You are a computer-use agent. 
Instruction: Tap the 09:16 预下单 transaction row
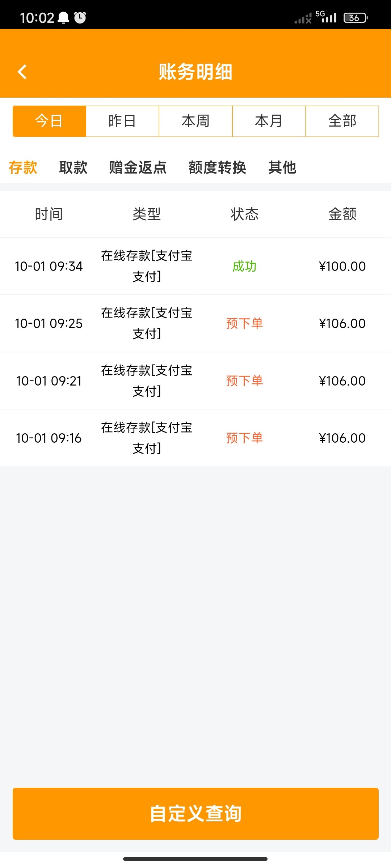click(x=195, y=438)
